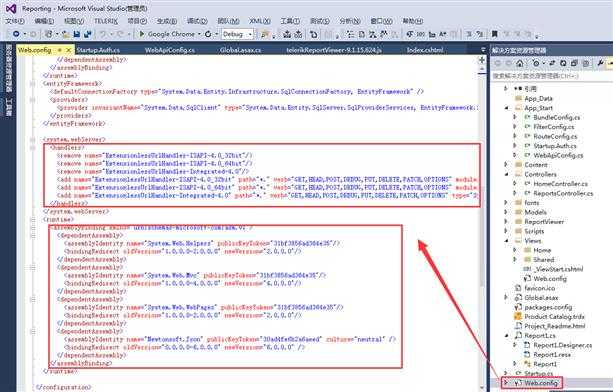The width and height of the screenshot is (613, 392).
Task: Select the ReportViewer folder
Action: point(544,222)
